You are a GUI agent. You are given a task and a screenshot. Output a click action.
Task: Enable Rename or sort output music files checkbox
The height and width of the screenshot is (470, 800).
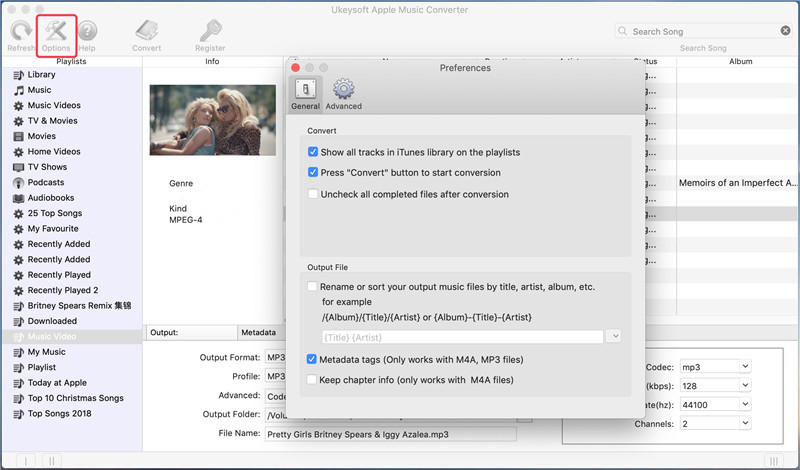(312, 286)
